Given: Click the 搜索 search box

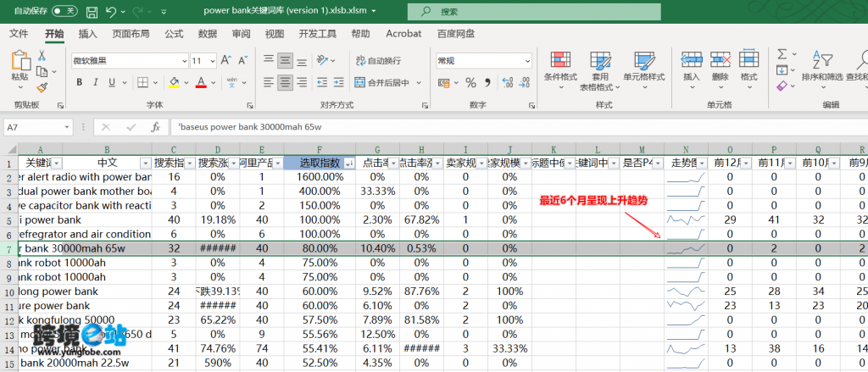Looking at the screenshot, I should coord(534,11).
